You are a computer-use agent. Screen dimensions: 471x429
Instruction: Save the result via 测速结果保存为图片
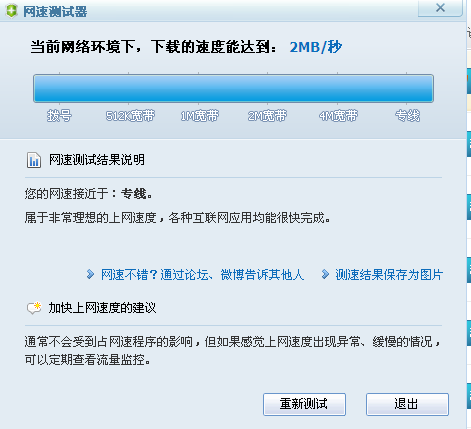389,275
